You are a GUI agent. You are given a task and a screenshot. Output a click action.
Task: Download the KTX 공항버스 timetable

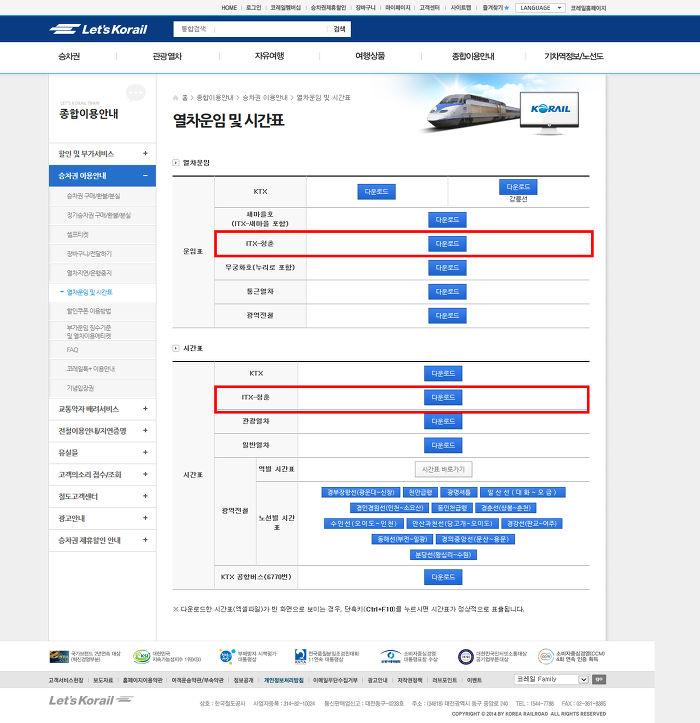(x=443, y=577)
